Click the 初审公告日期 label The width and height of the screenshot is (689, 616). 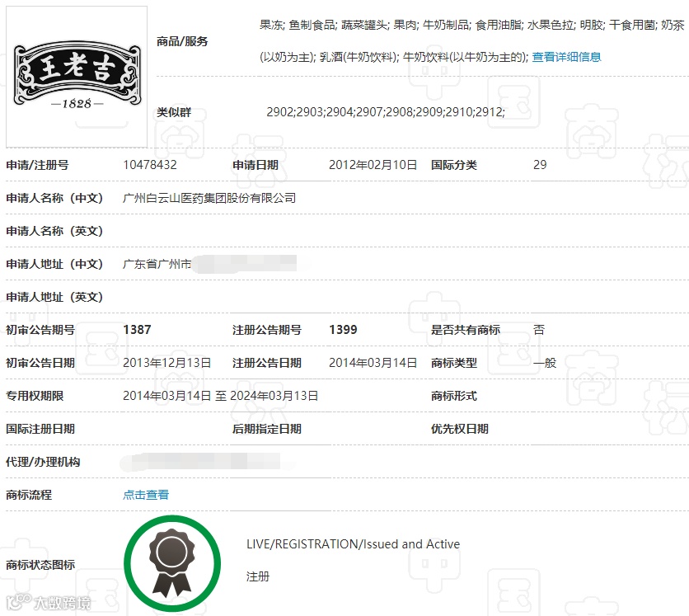[40, 363]
